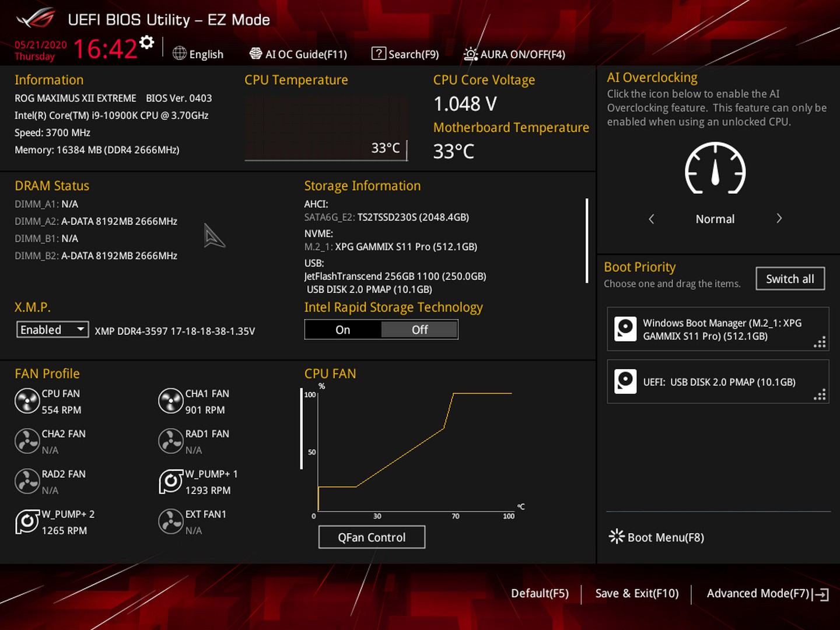Screen dimensions: 840x630
Task: Click the Boot Menu asterisk icon
Action: point(616,536)
